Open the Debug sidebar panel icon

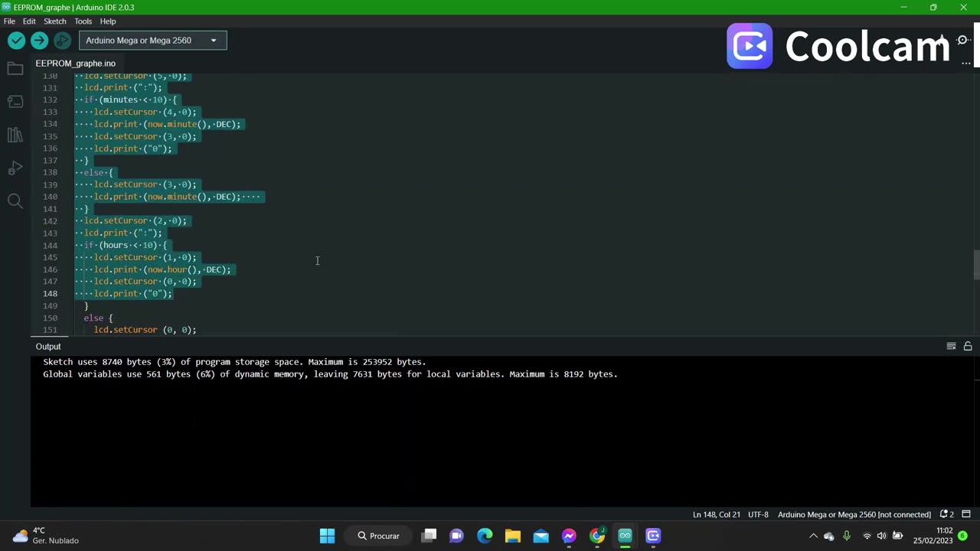(x=15, y=168)
